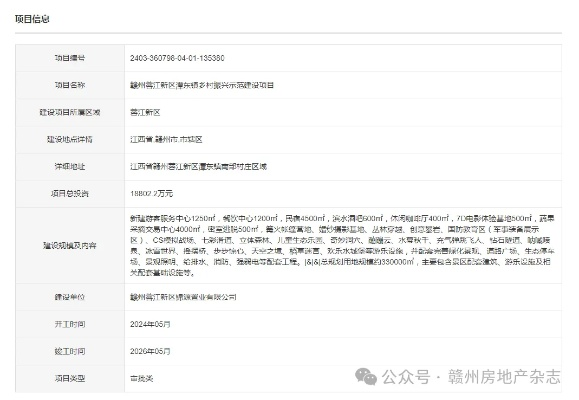Image resolution: width=579 pixels, height=400 pixels.
Task: Click the location value 江西省,赣州市,市辖区
Action: coord(166,139)
